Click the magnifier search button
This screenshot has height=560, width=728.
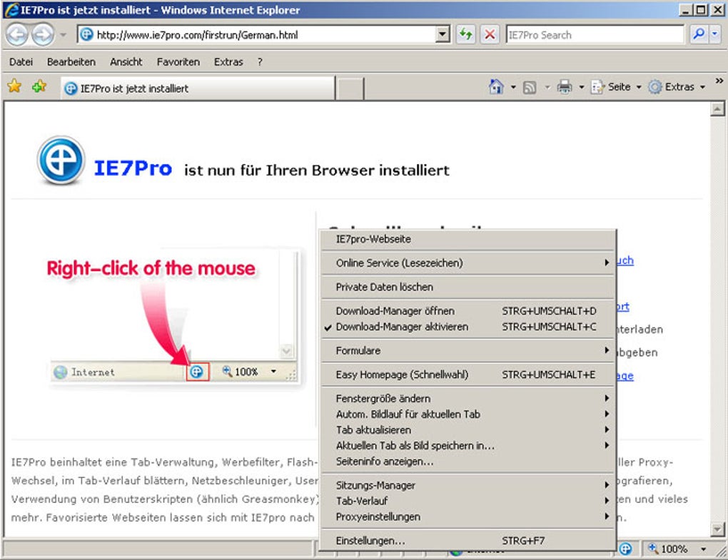point(698,34)
